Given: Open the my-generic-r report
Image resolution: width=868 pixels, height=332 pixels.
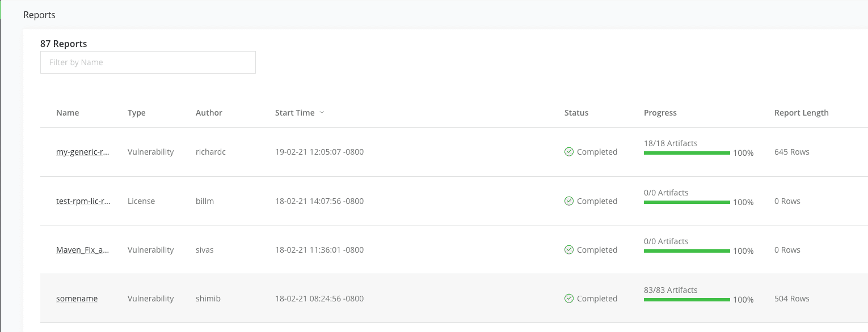Looking at the screenshot, I should coord(83,152).
